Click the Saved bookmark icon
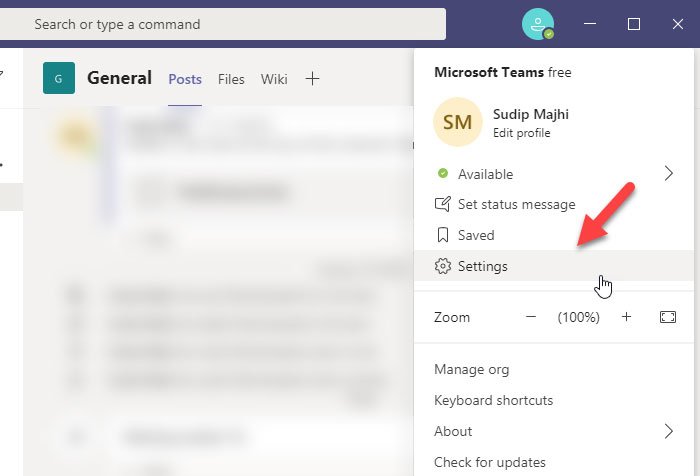The image size is (700, 476). (442, 235)
